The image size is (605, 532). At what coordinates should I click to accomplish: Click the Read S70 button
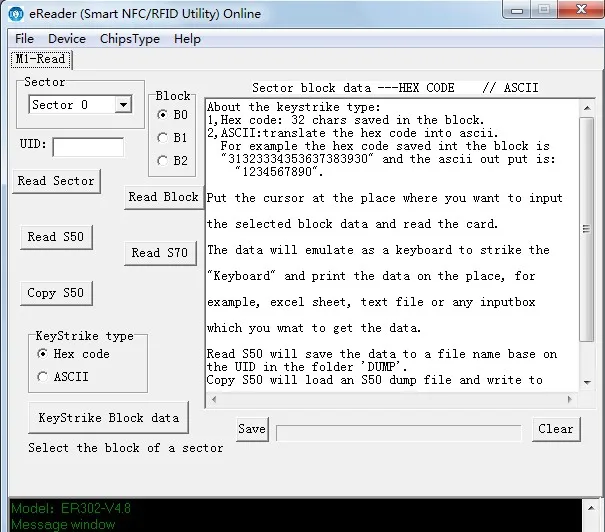(x=160, y=253)
